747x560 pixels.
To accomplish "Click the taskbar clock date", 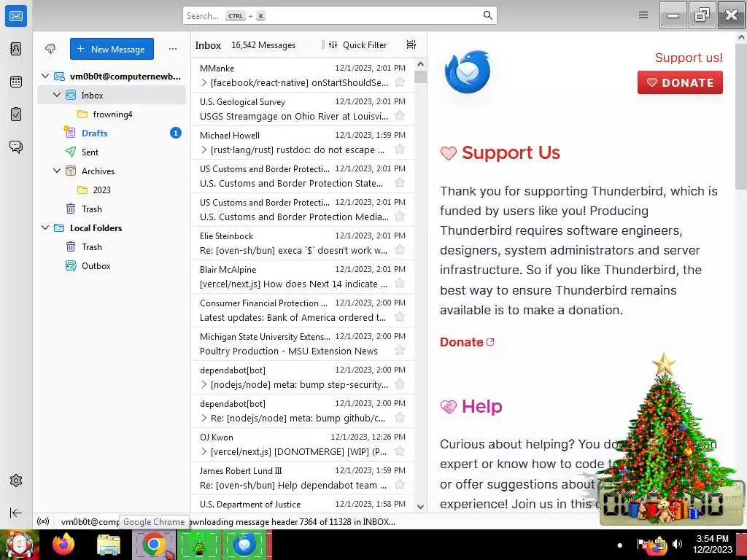I will tap(712, 549).
